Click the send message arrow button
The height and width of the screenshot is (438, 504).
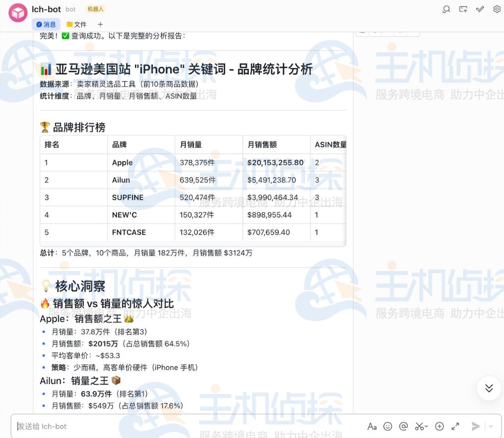(476, 427)
